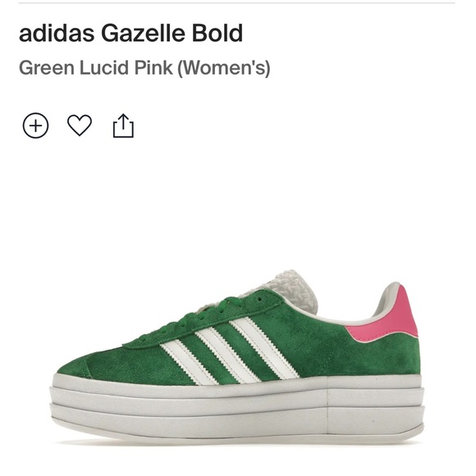
Task: Open the green Gazelle shoe product image
Action: 236,355
